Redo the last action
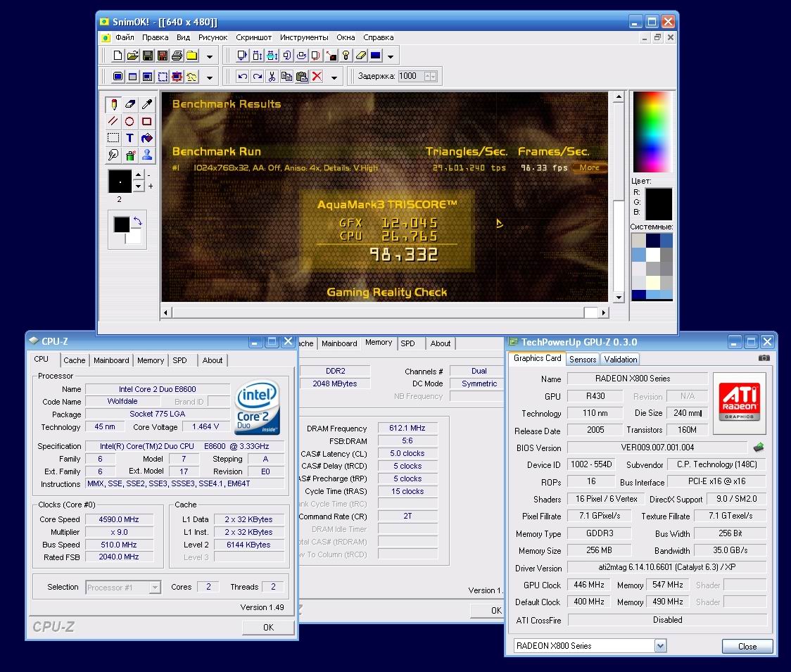This screenshot has height=672, width=791. pos(258,76)
